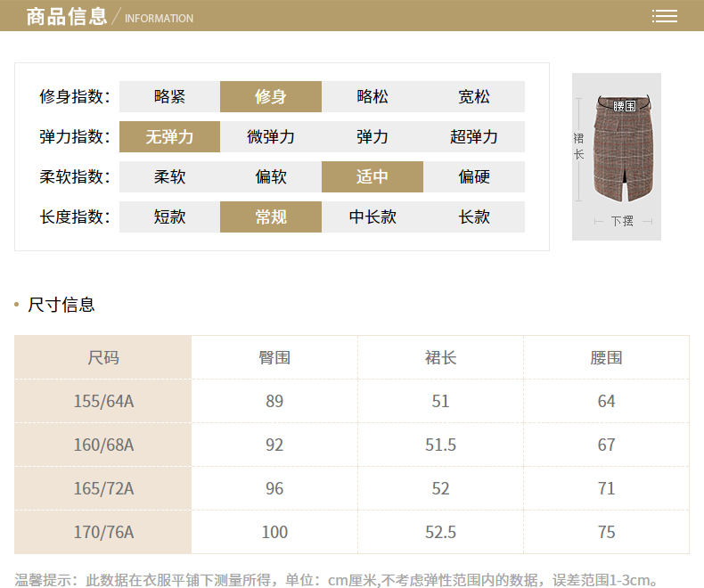
Task: Select the highlighted 修身 fit option
Action: pos(271,97)
